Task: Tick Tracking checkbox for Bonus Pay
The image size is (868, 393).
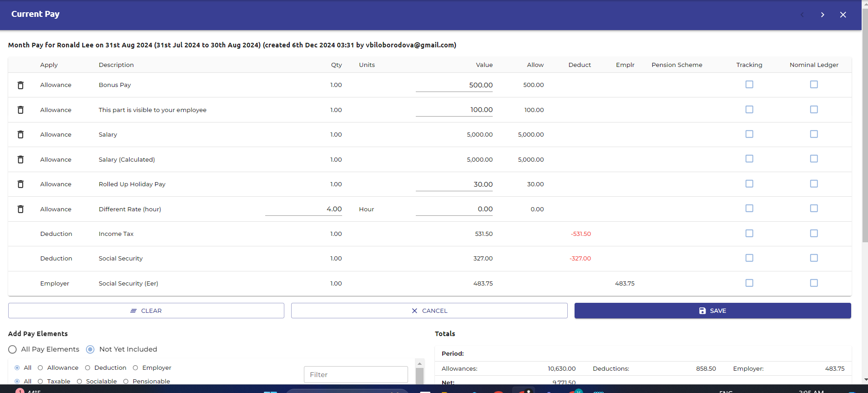Action: (749, 85)
